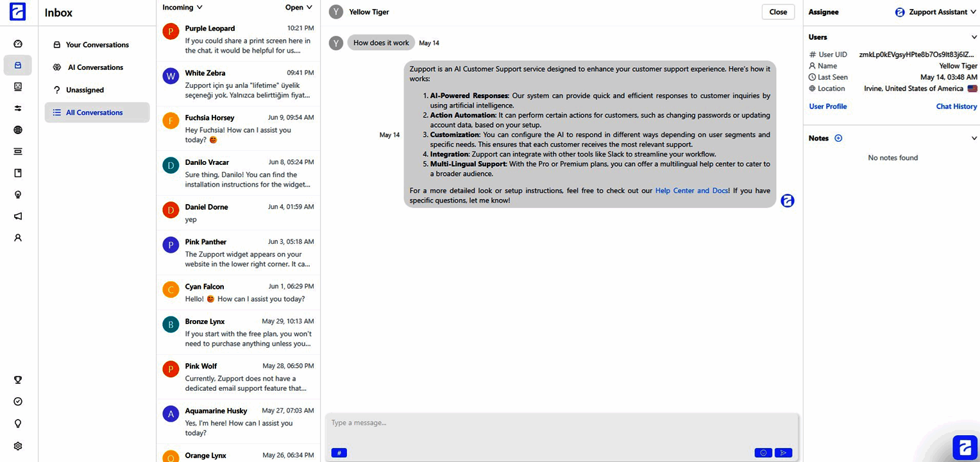Click the Close conversation button
This screenshot has height=462, width=980.
pos(778,12)
